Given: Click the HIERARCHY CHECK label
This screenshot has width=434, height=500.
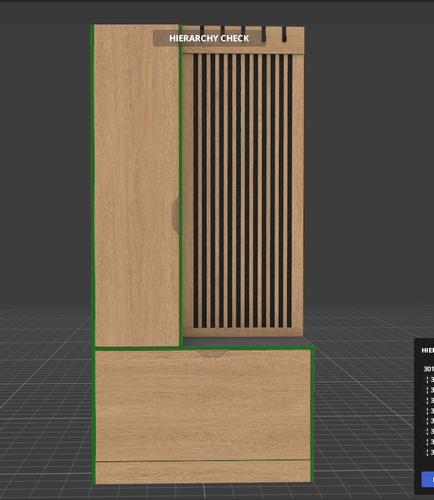Looking at the screenshot, I should click(209, 38).
